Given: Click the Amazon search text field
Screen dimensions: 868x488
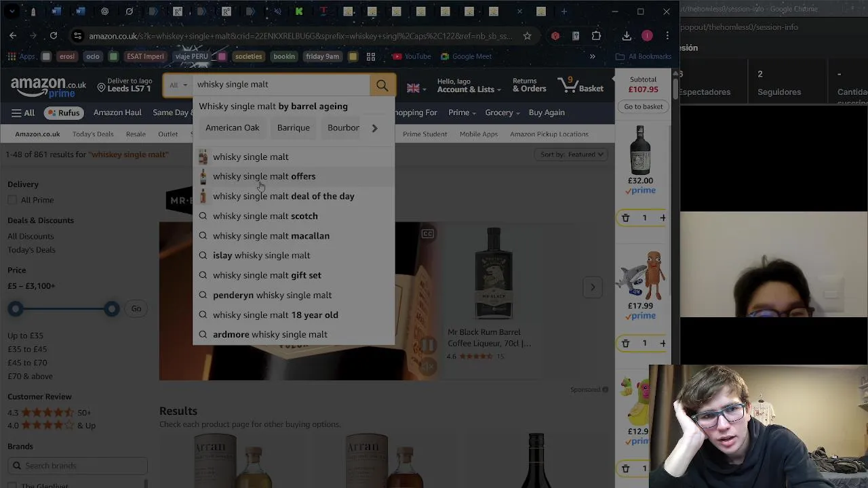Looking at the screenshot, I should tap(281, 85).
